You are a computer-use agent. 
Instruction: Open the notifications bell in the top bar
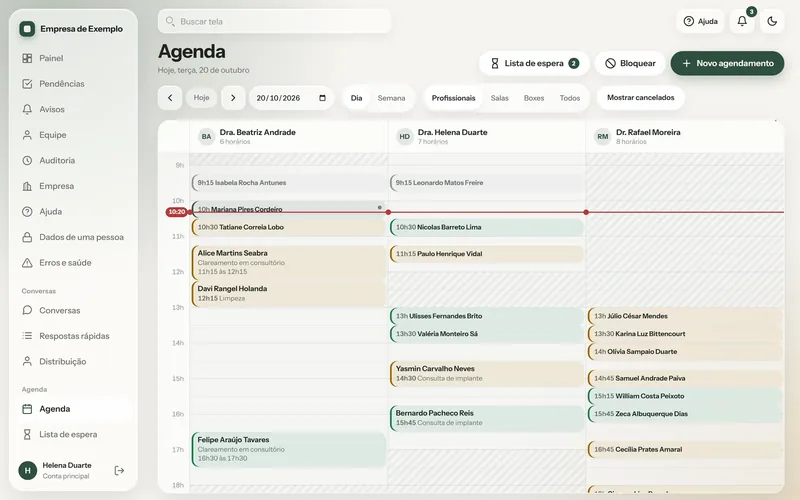pyautogui.click(x=742, y=21)
